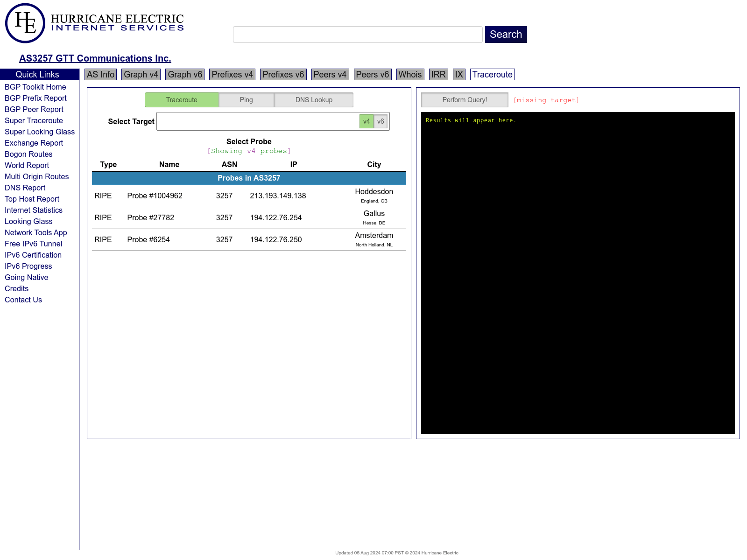
Task: Open BGP Peer Report link
Action: click(x=34, y=109)
